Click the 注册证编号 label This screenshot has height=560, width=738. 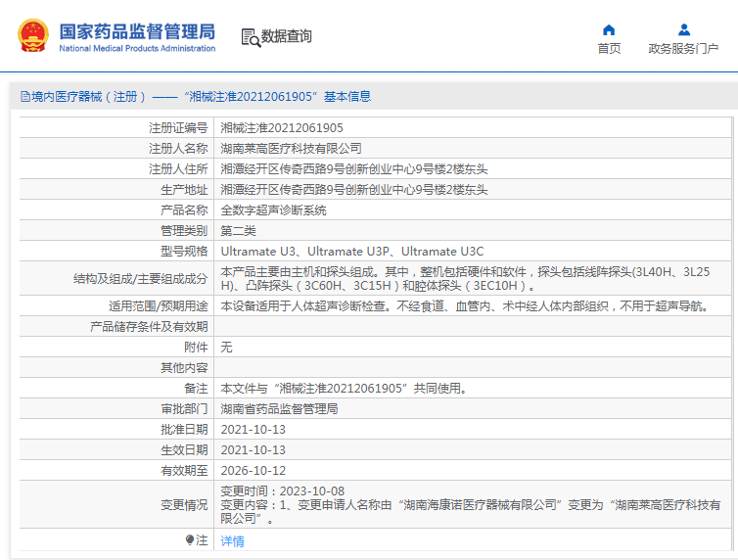tap(178, 128)
